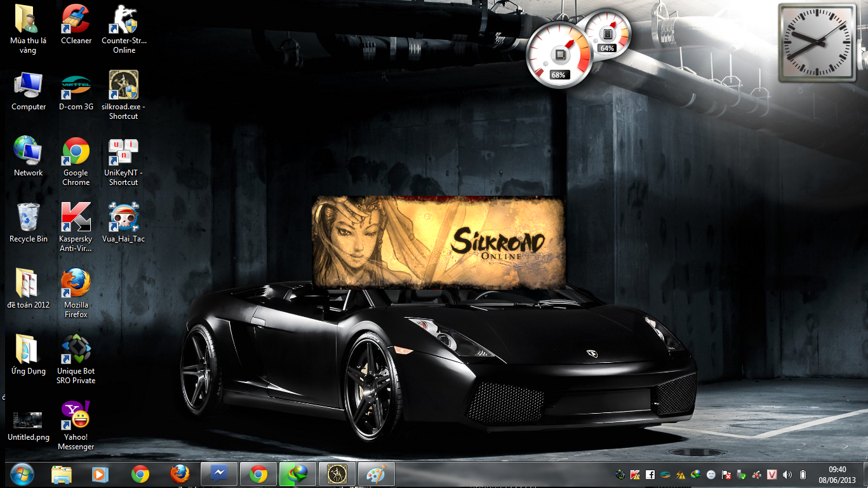Select the Yahoo! Messenger desktop shortcut

76,425
